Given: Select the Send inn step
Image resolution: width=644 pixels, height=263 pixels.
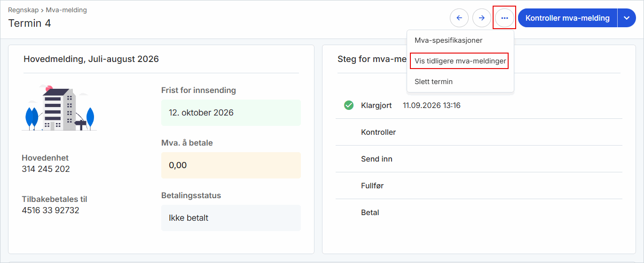Looking at the screenshot, I should (479, 159).
